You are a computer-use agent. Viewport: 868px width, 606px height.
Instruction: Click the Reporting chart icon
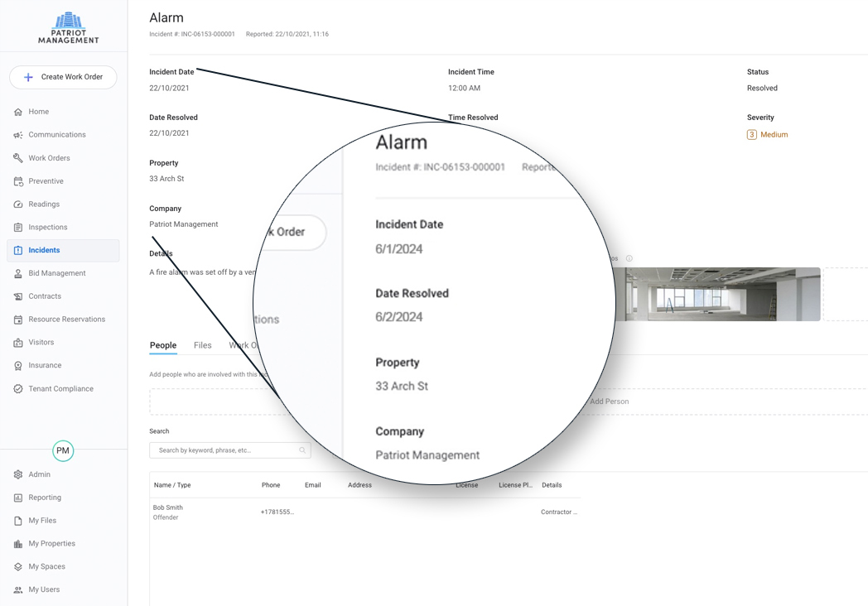18,498
